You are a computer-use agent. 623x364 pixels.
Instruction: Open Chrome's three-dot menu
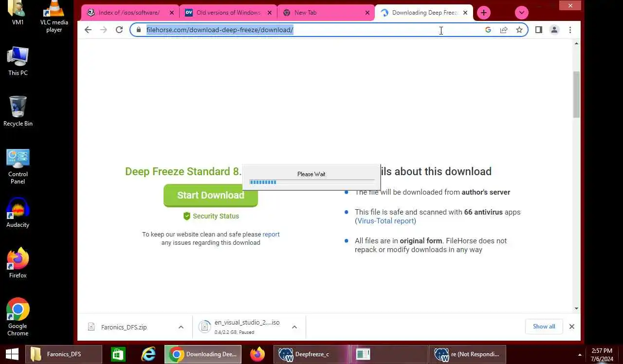(570, 30)
